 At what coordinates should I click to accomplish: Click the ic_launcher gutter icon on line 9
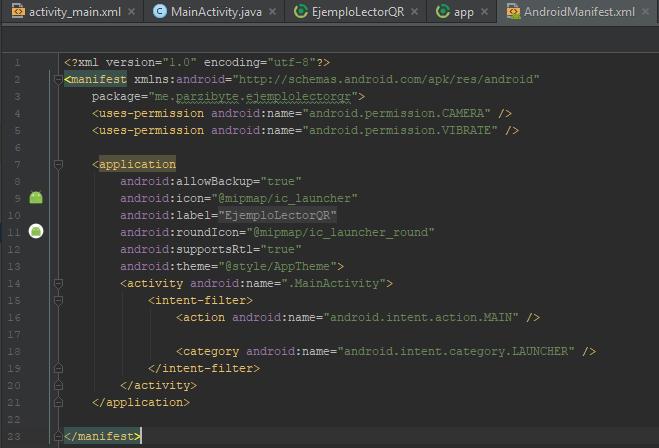36,198
